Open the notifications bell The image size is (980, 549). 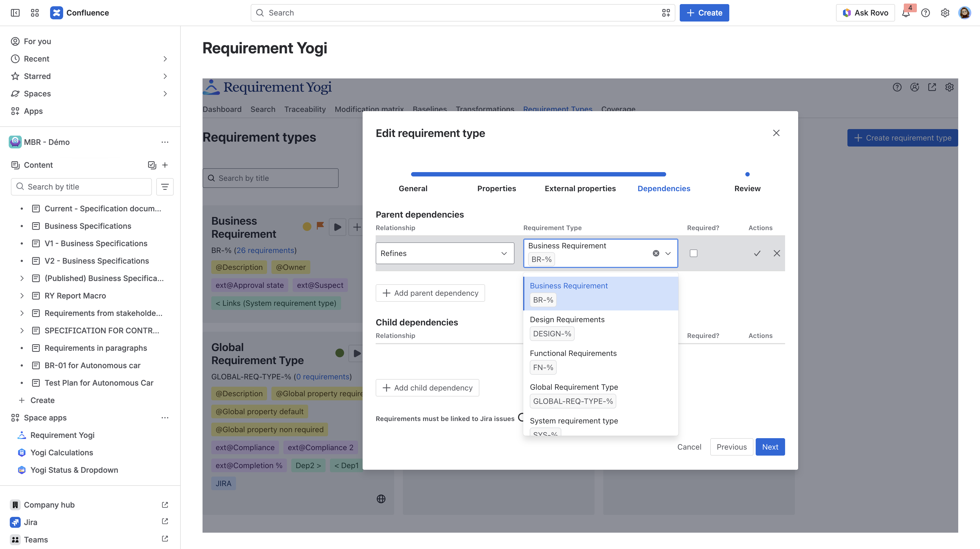click(906, 13)
